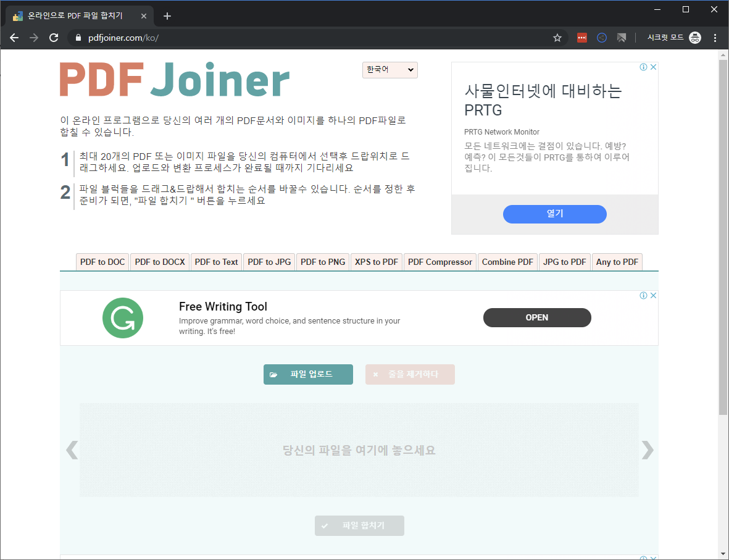Switch to the XPS to PDF tab

tap(377, 262)
